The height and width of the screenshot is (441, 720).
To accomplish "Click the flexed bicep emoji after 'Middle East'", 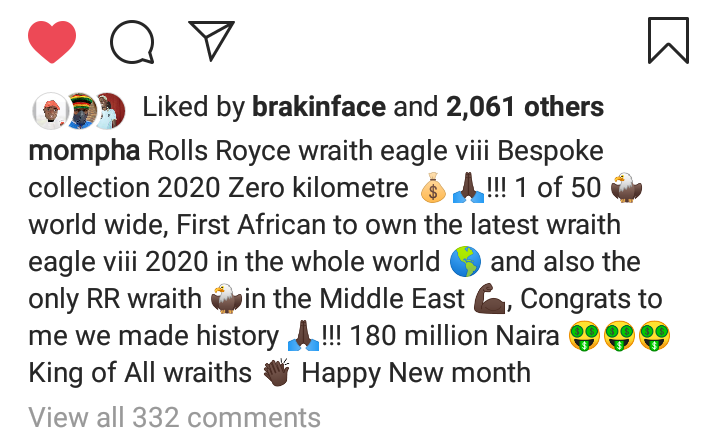I will [493, 299].
